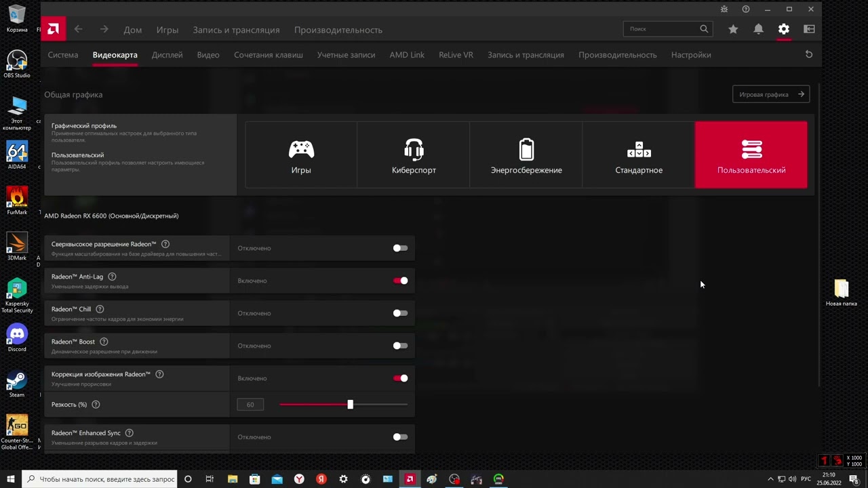Click the search magnifier icon
The height and width of the screenshot is (488, 868).
tap(704, 29)
